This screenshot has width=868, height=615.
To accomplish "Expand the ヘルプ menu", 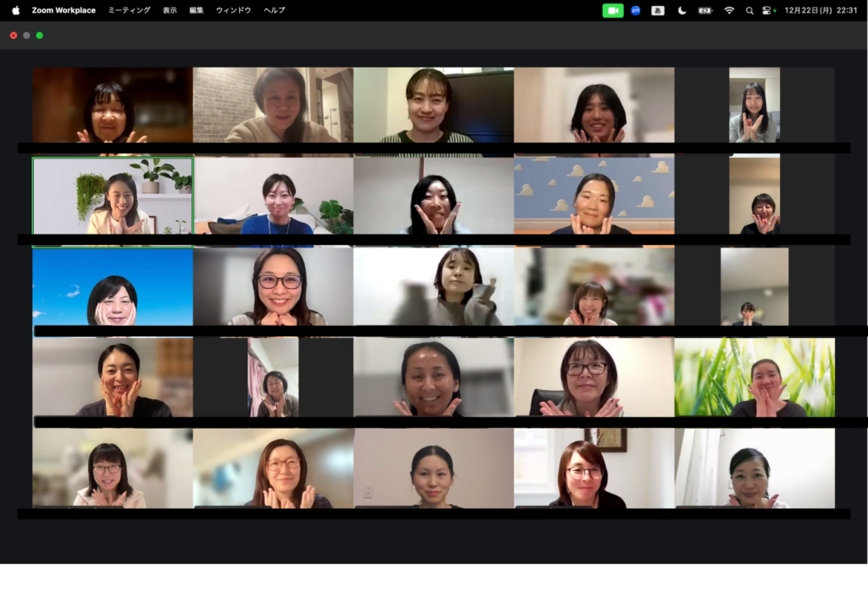I will coord(274,10).
